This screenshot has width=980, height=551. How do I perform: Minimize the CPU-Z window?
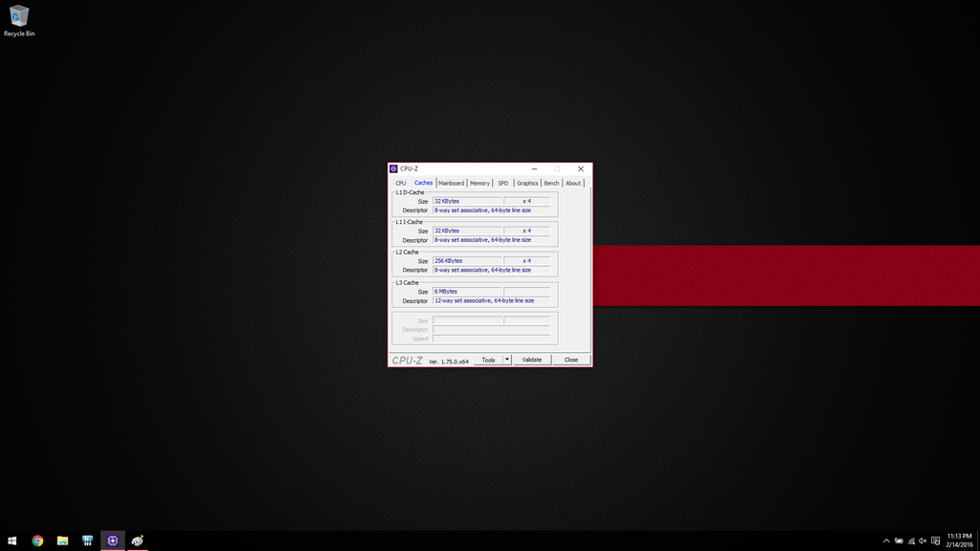point(534,168)
